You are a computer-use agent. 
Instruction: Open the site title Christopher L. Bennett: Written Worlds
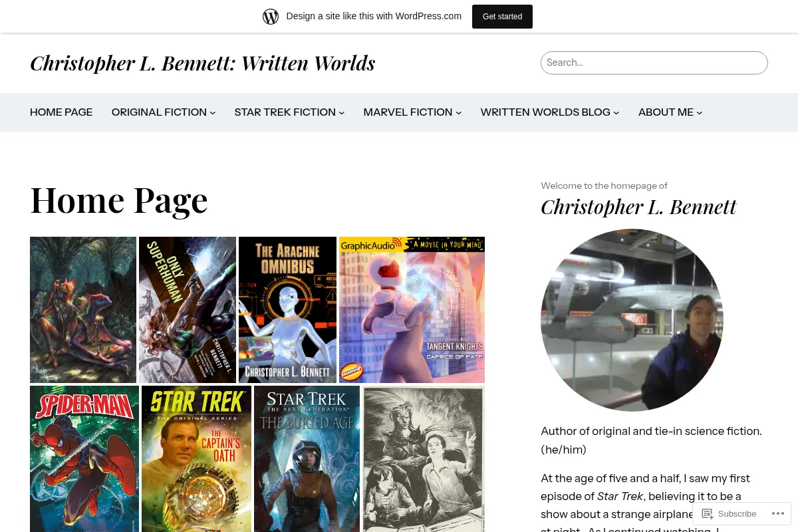coord(203,63)
